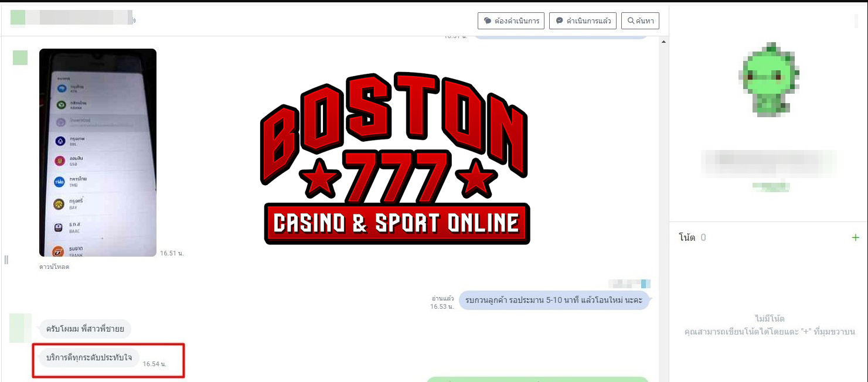Open the ค้นหา search button
The height and width of the screenshot is (382, 868).
pos(640,21)
